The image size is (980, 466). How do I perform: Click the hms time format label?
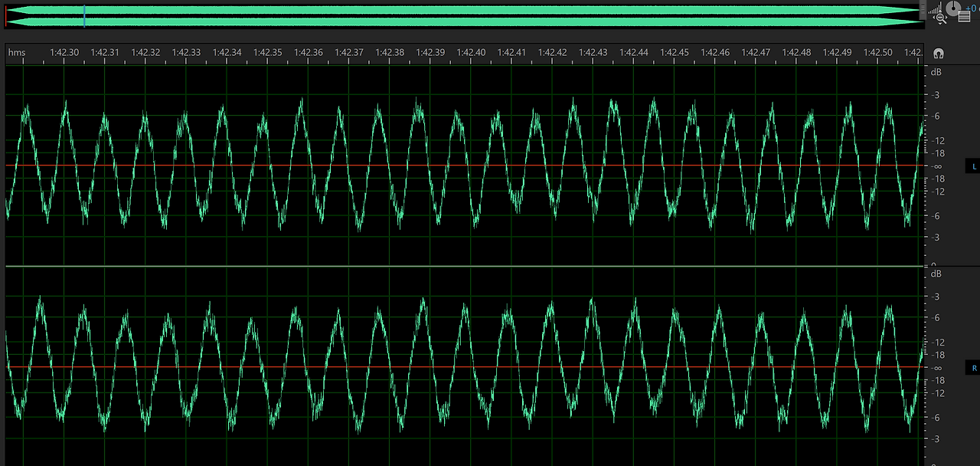point(17,53)
